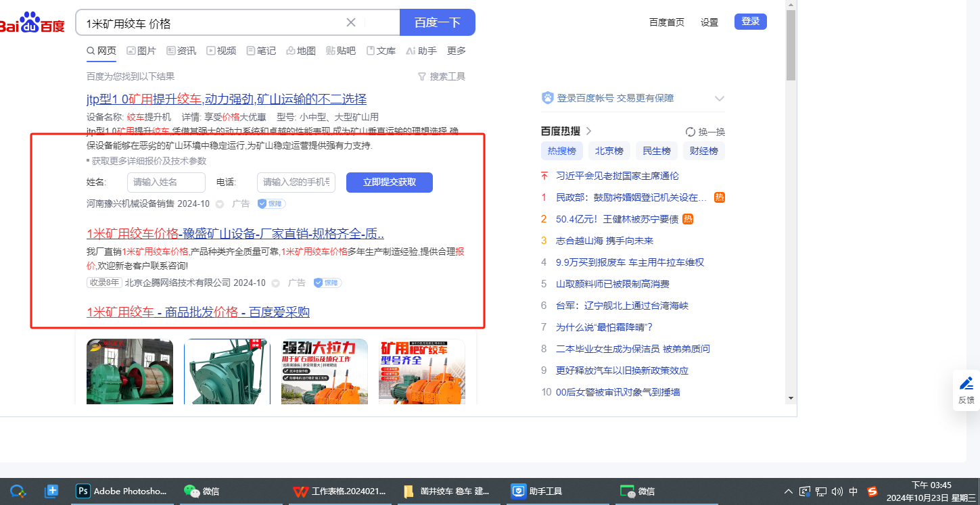Clear the search box with the X icon
The image size is (980, 505).
click(351, 22)
